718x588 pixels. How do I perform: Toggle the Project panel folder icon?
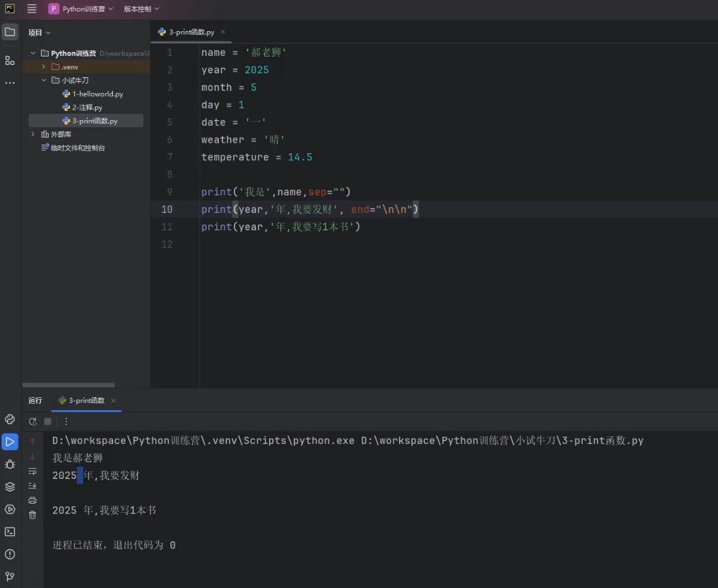click(x=10, y=32)
